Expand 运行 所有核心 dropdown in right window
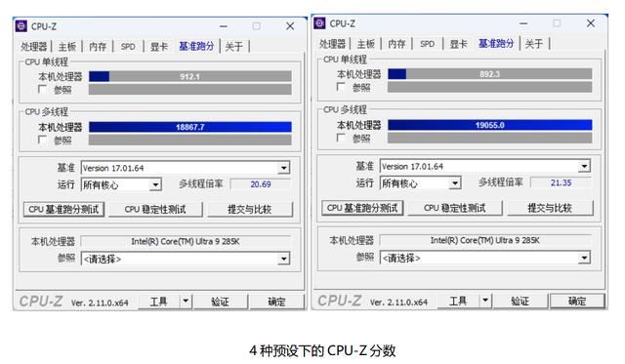Image resolution: width=625 pixels, height=364 pixels. pyautogui.click(x=454, y=183)
